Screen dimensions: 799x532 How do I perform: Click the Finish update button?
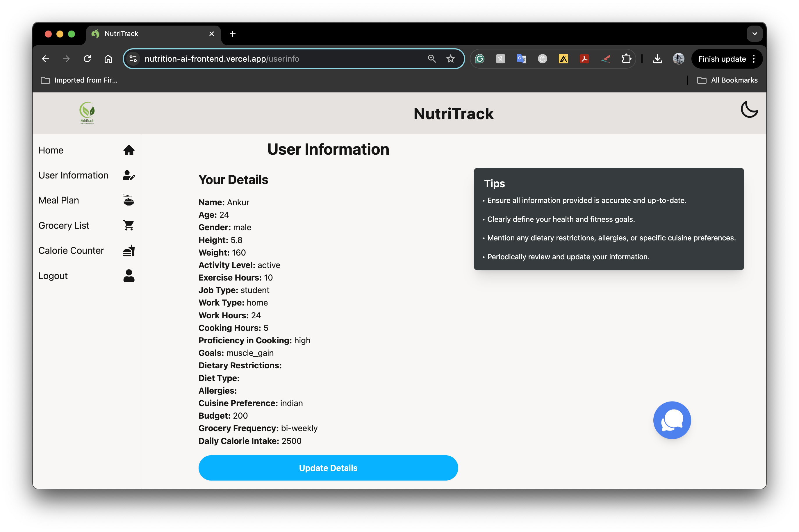click(x=722, y=59)
